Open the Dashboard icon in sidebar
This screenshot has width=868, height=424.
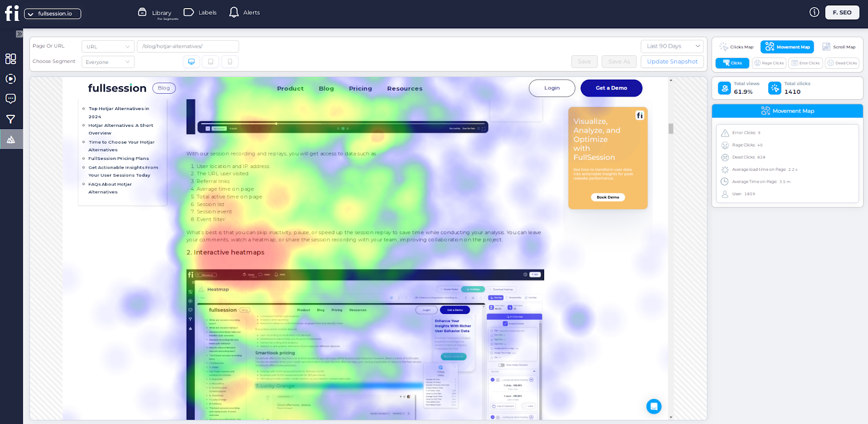[11, 59]
